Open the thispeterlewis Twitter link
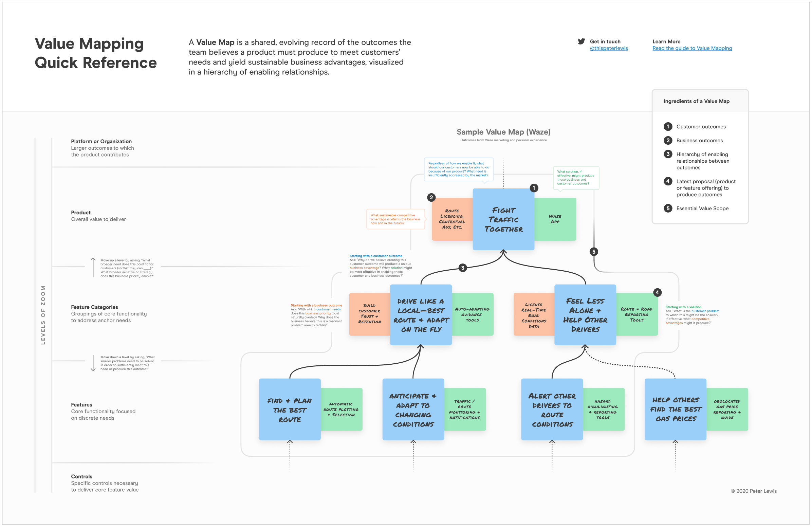Image resolution: width=812 pixels, height=527 pixels. (x=609, y=48)
